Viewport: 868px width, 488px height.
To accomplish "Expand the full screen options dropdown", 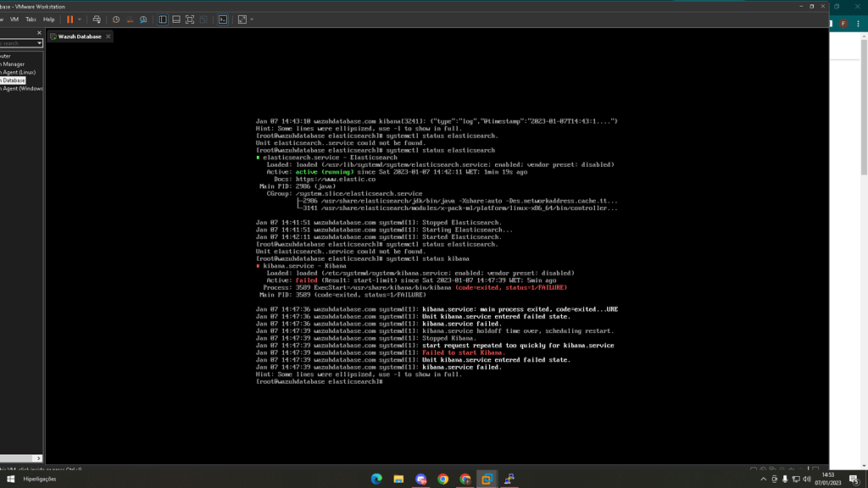I will (x=250, y=19).
